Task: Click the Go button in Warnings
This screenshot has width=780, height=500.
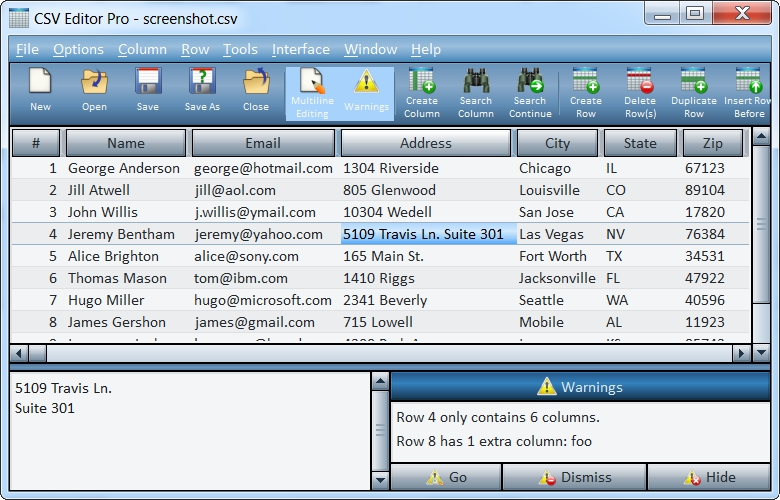Action: (446, 477)
